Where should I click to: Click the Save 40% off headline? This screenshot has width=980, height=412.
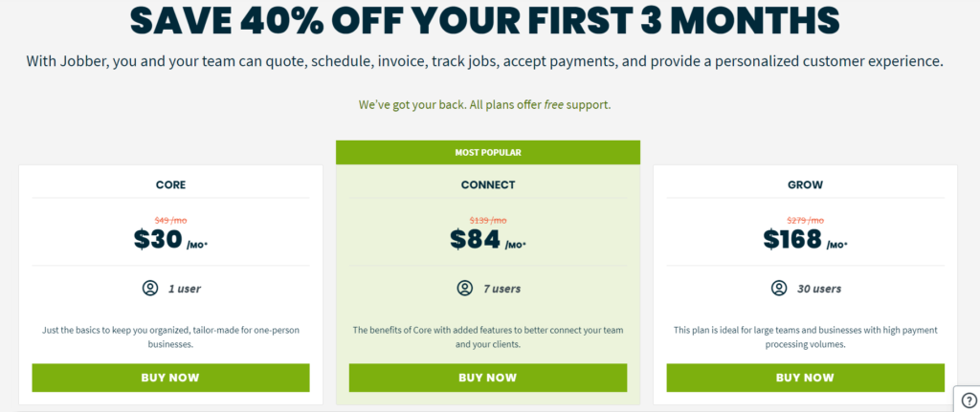point(484,21)
